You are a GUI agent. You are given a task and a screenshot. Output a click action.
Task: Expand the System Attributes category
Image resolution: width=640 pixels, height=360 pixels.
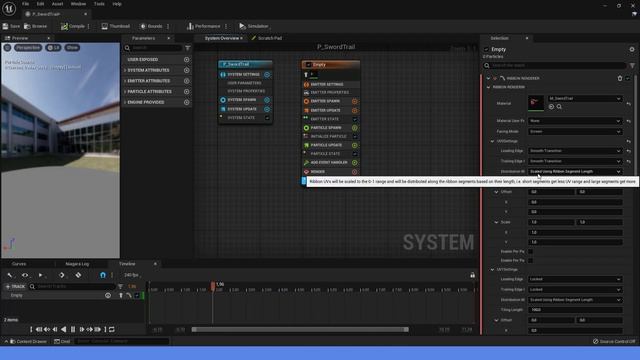[125, 70]
